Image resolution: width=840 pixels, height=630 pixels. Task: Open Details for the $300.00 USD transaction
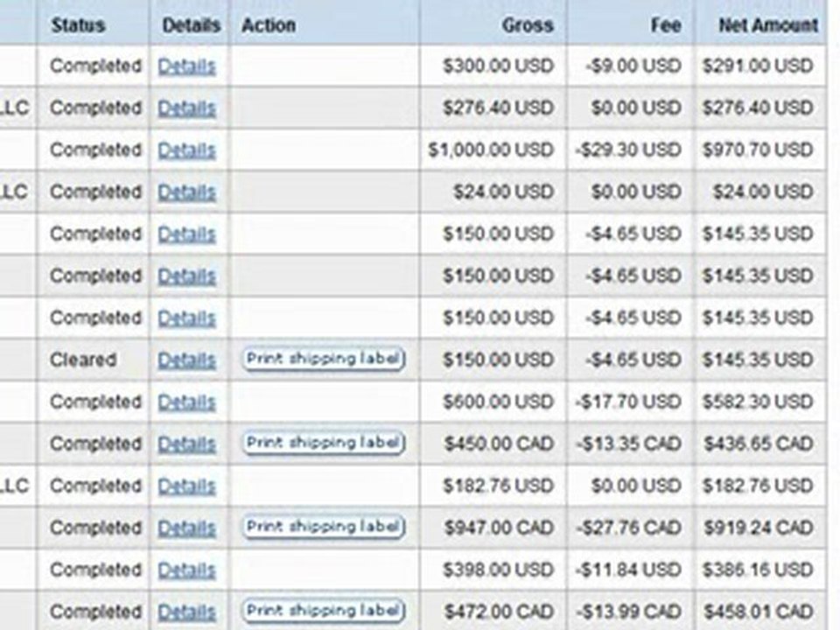point(186,66)
